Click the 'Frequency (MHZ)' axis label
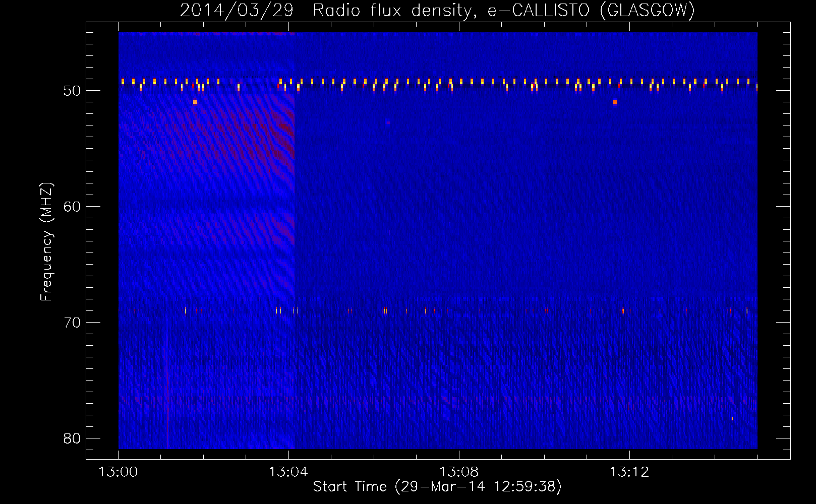Image resolution: width=816 pixels, height=504 pixels. click(46, 242)
